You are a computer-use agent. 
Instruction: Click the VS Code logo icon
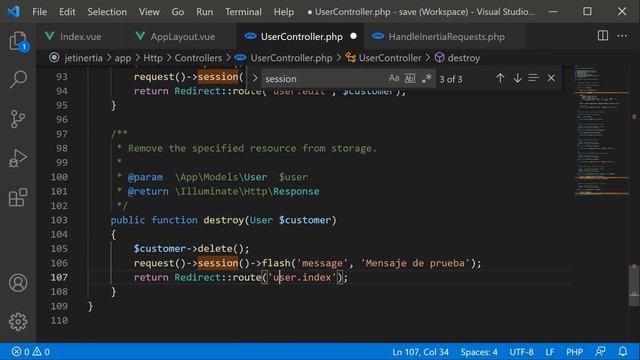13,11
